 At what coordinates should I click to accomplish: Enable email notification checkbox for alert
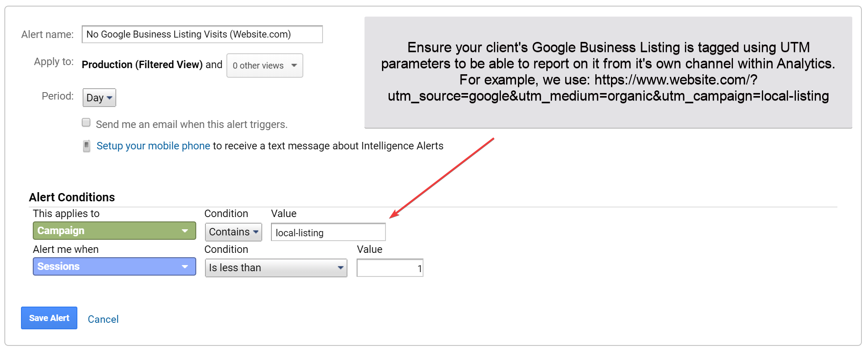coord(86,123)
